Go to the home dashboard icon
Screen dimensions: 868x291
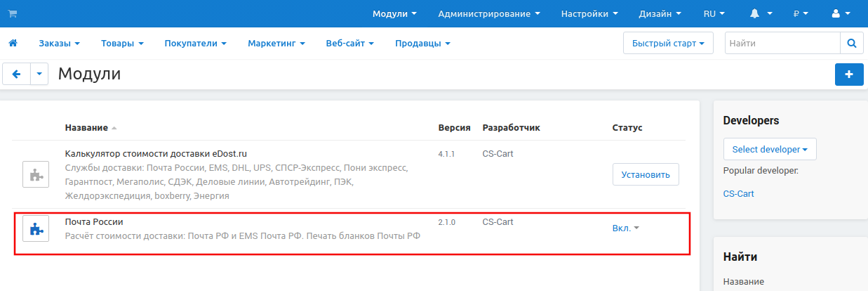click(13, 44)
